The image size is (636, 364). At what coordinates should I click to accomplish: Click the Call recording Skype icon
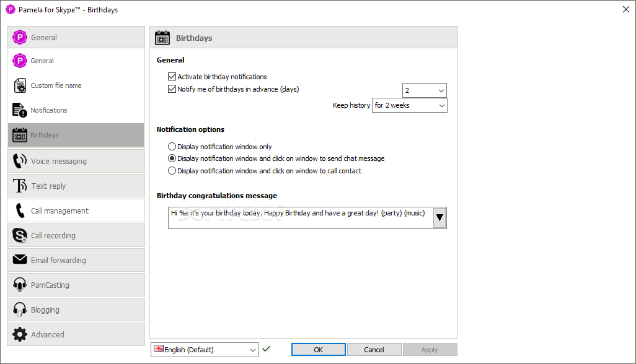pyautogui.click(x=19, y=235)
